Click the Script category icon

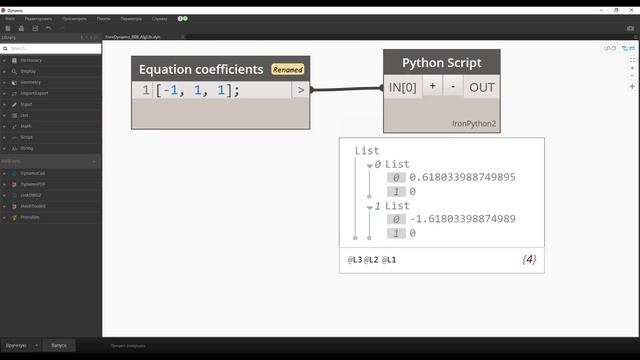[14, 137]
